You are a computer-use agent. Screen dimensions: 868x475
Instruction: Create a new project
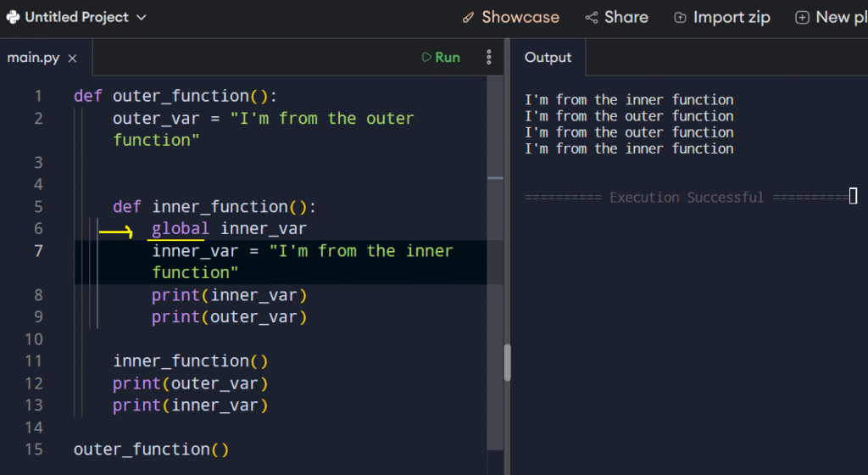click(831, 17)
